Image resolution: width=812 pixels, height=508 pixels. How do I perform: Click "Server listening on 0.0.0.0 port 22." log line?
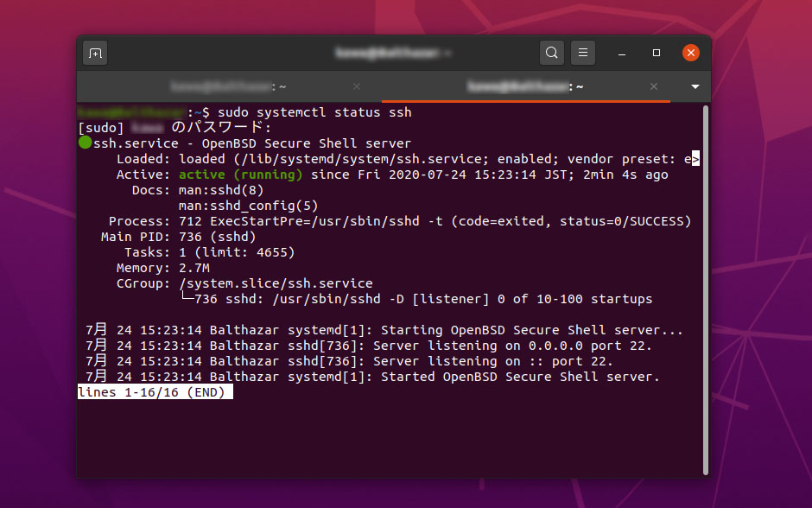[512, 346]
